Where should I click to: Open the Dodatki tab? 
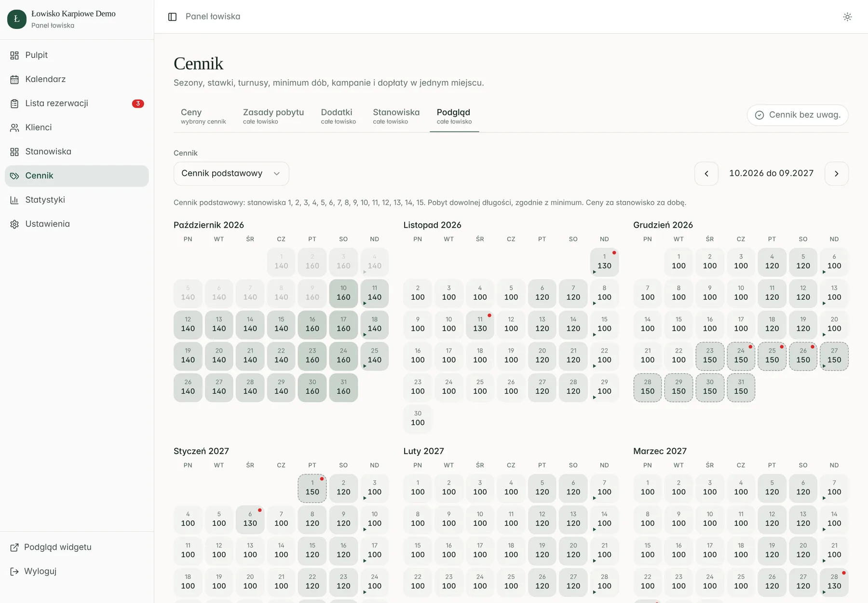338,116
